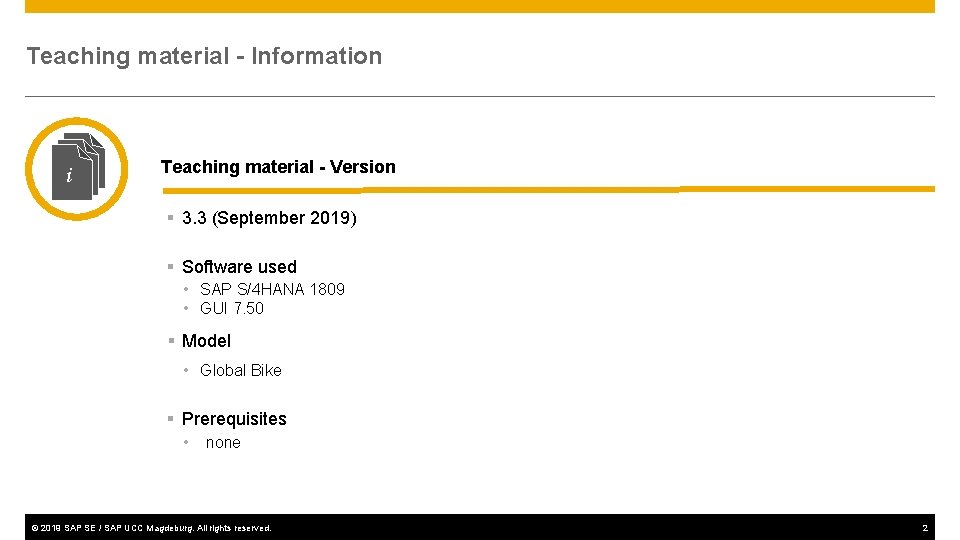Select the slide title 'Teaching material - Information'
The width and height of the screenshot is (960, 540).
point(204,56)
